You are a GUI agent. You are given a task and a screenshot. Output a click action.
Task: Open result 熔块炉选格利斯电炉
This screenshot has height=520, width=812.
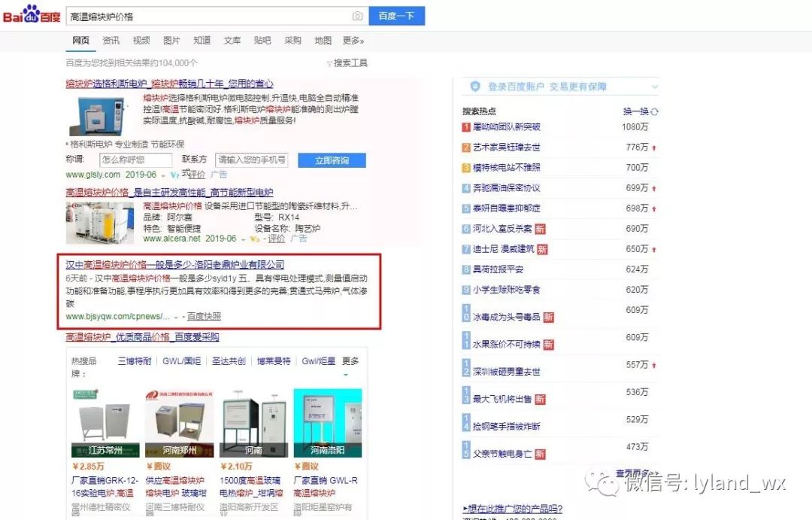(x=169, y=84)
